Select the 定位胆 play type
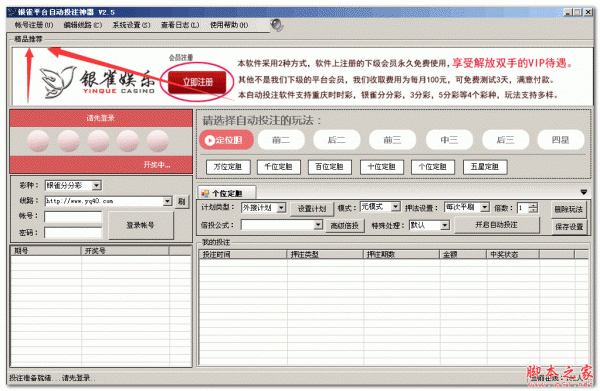This screenshot has width=600, height=391. (x=226, y=140)
